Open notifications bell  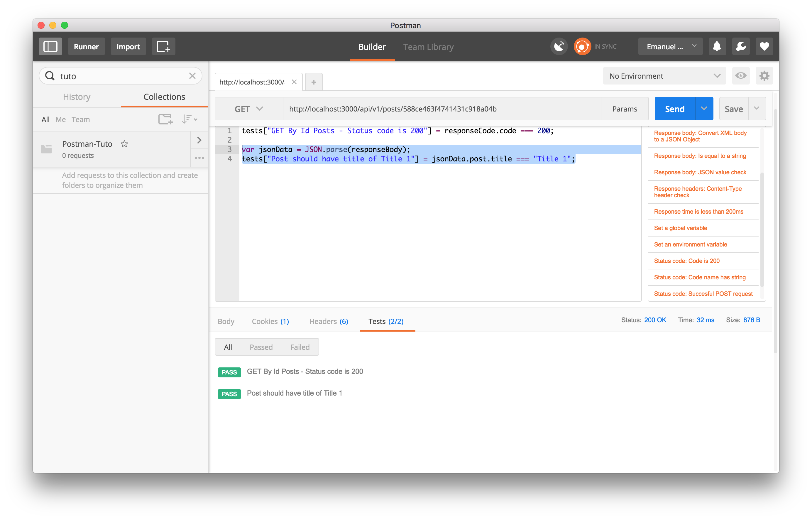click(x=717, y=47)
